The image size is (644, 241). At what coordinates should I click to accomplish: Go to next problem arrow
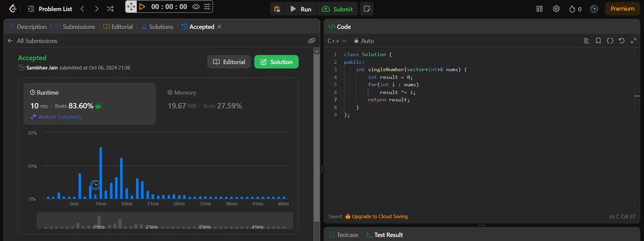point(96,9)
